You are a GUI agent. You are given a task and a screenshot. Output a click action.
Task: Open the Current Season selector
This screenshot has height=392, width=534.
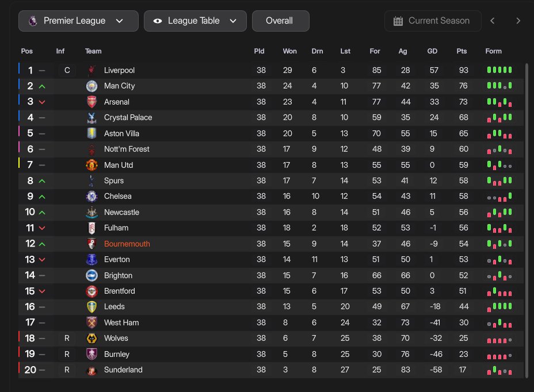click(x=433, y=21)
